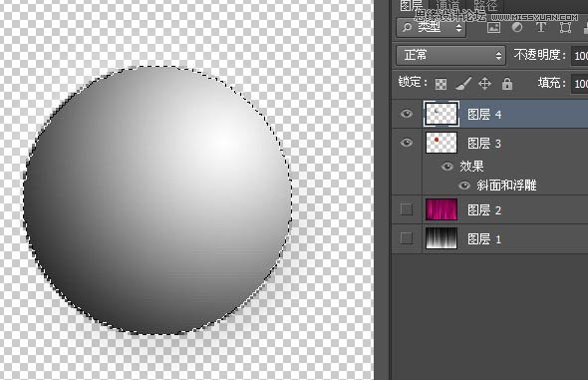Screen dimensions: 588x380
Task: Lock image pixels brush icon
Action: click(463, 83)
